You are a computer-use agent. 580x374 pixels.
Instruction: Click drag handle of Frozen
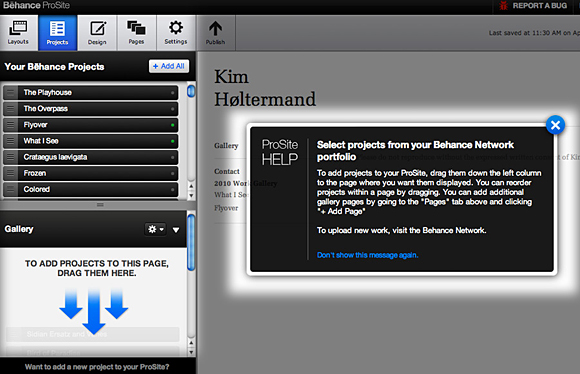pos(10,173)
